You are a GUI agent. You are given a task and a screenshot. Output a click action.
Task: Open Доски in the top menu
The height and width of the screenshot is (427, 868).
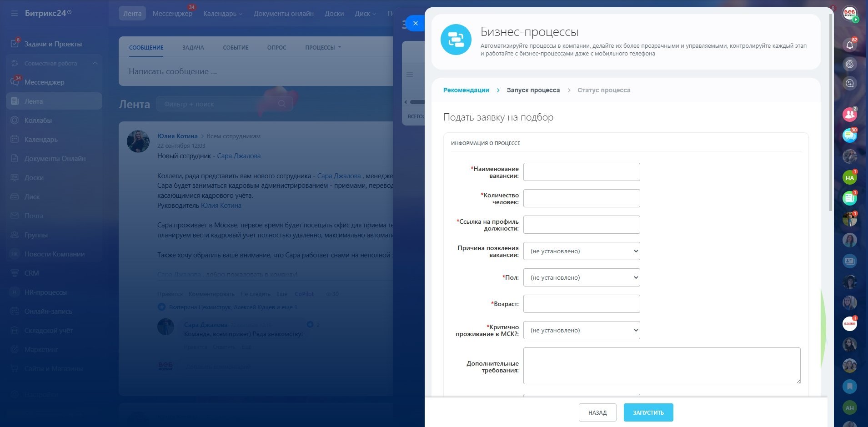(334, 14)
